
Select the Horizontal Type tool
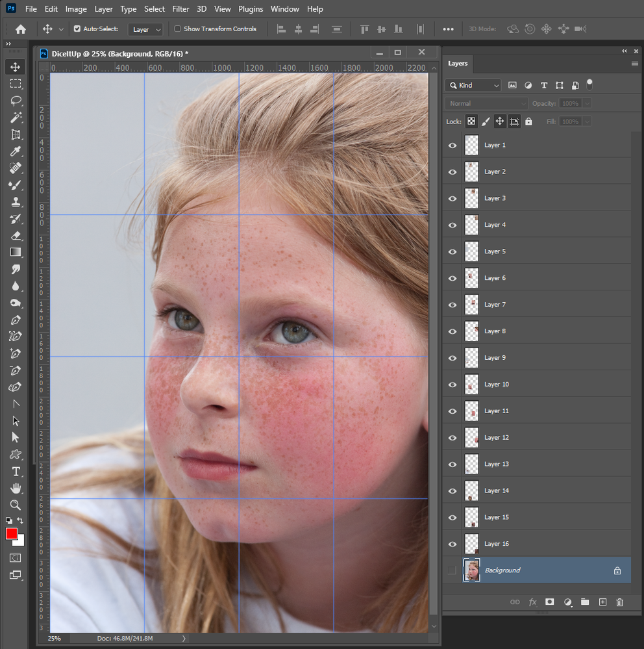click(16, 472)
